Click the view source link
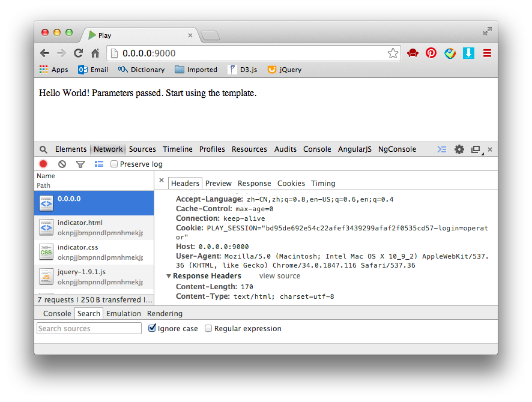Viewport: 532px width, 402px height. [279, 276]
